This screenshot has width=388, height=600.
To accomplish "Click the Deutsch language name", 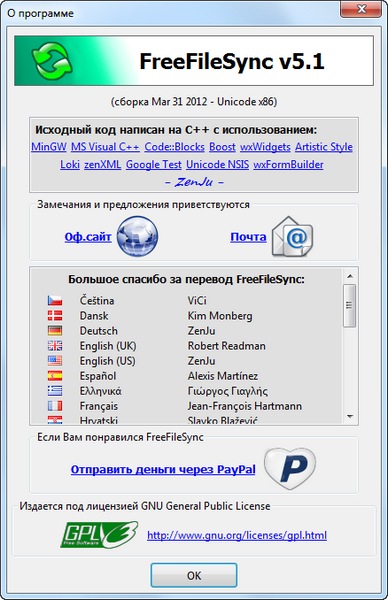I will 99,331.
